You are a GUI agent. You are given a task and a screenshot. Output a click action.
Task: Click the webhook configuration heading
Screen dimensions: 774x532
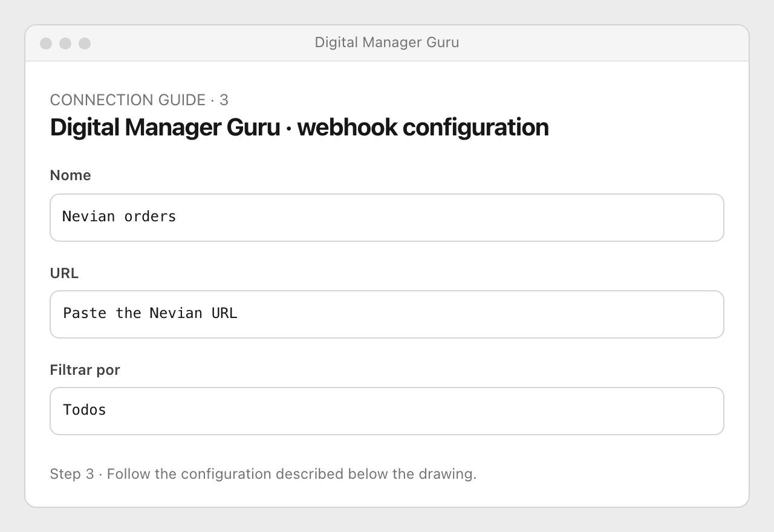point(299,128)
